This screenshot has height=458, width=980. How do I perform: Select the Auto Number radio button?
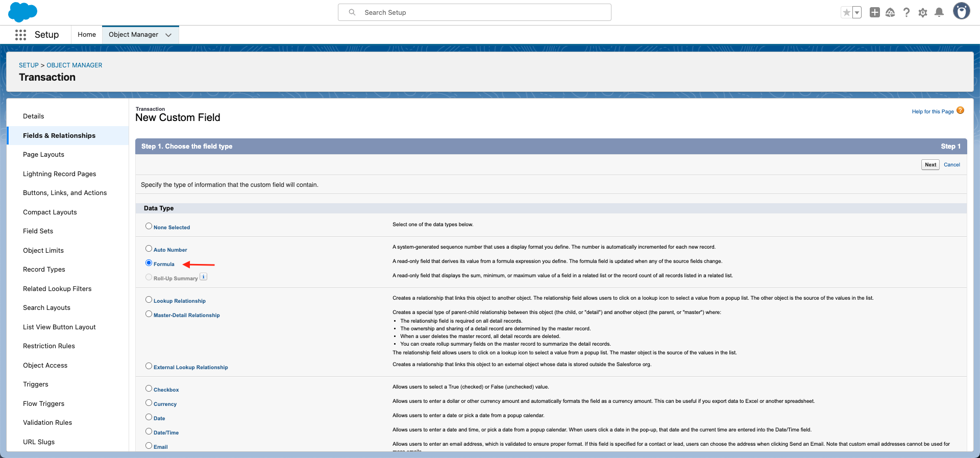[x=149, y=248]
